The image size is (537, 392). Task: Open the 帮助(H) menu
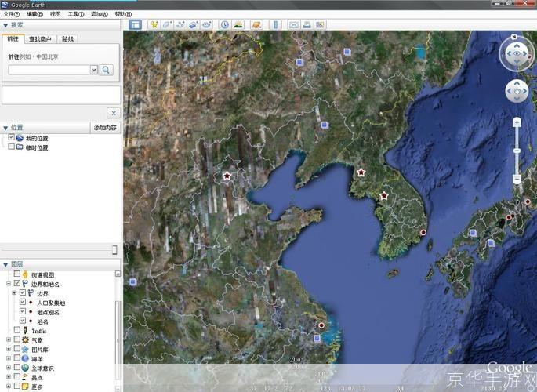pyautogui.click(x=123, y=14)
